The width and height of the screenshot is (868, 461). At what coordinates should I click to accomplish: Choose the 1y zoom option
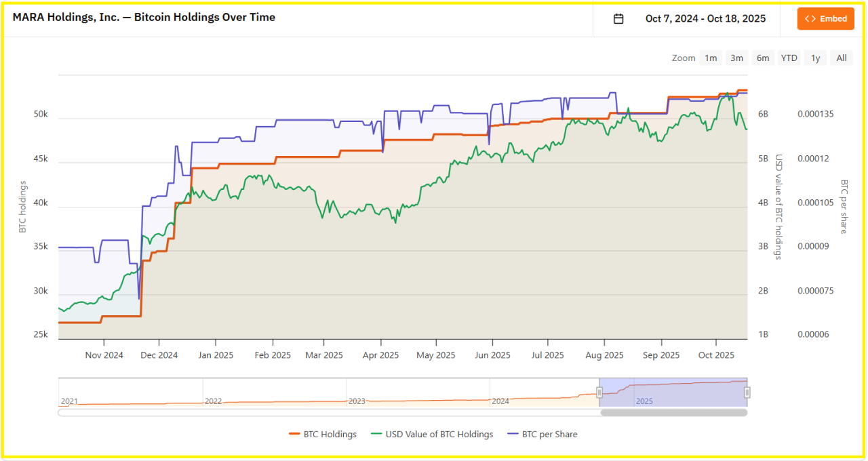pos(816,58)
